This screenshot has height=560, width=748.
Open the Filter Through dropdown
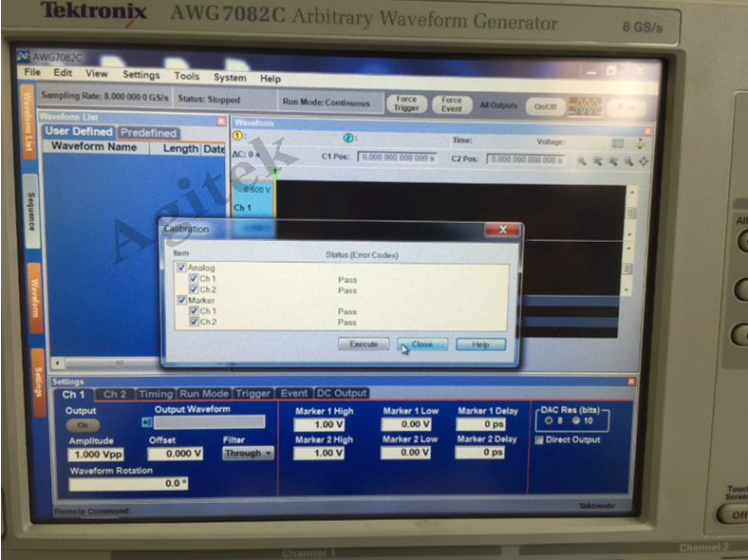tap(248, 453)
